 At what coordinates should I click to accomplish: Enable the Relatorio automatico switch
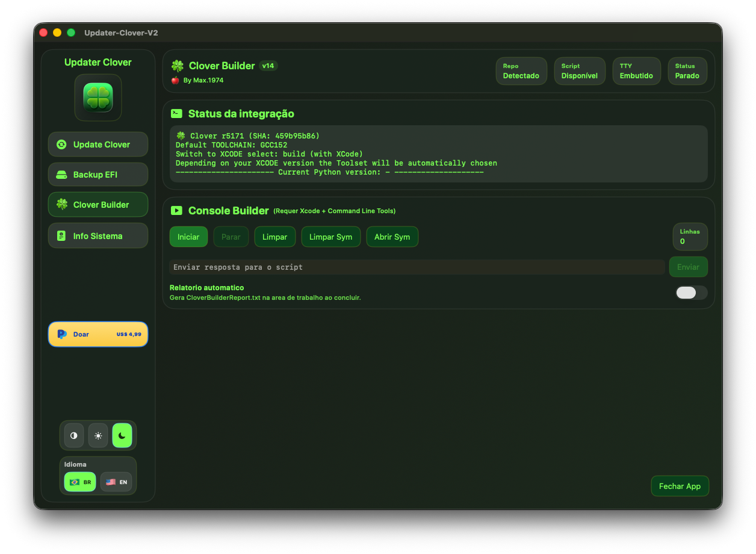coord(691,293)
